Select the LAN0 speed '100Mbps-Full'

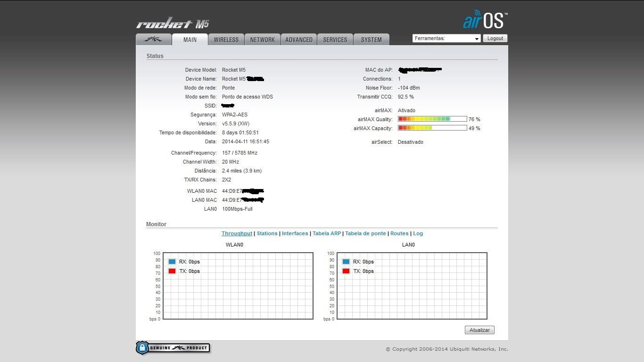[x=237, y=209]
